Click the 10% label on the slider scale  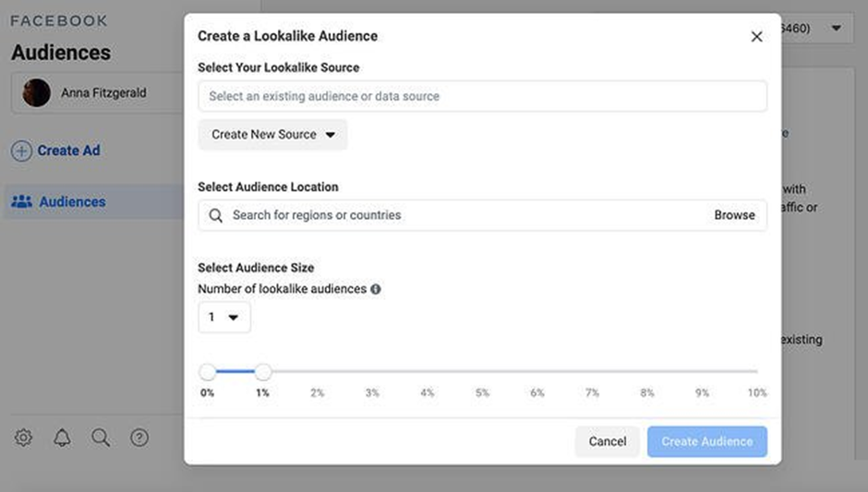coord(757,392)
